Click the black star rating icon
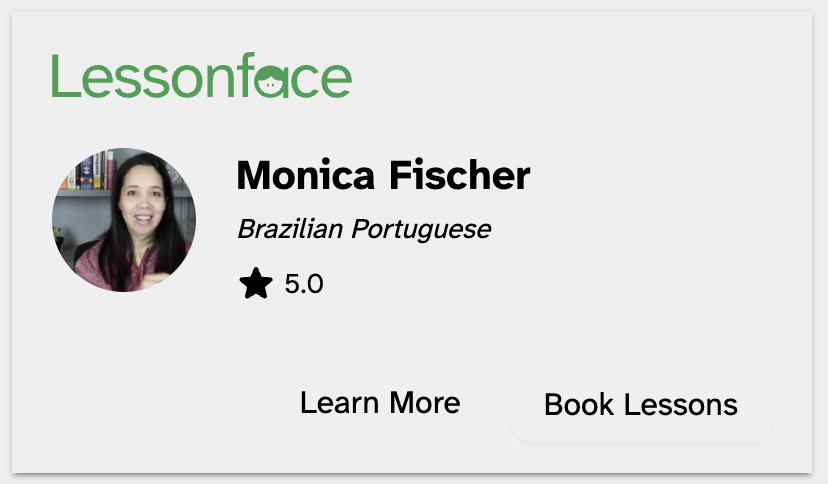 point(256,285)
